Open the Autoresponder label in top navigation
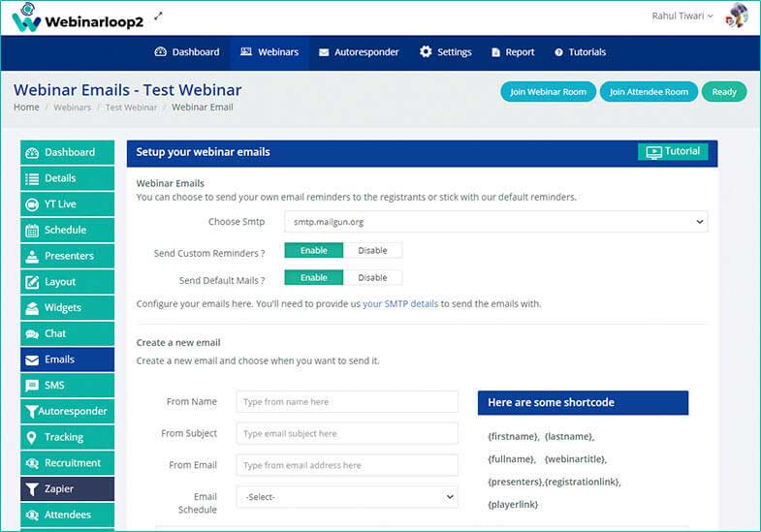 [366, 52]
